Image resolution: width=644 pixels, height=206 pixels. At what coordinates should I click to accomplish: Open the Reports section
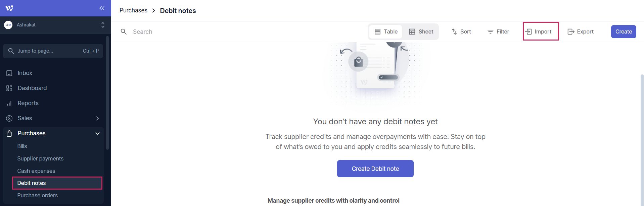[x=28, y=103]
